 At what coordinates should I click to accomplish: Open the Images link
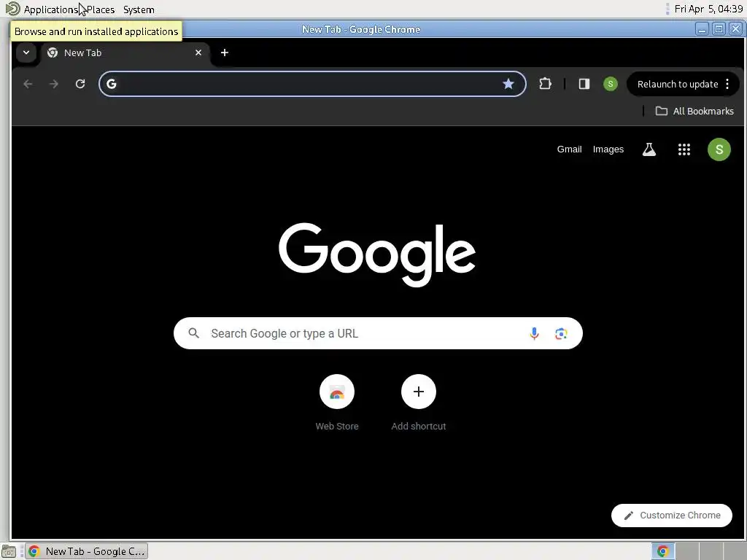(x=608, y=149)
